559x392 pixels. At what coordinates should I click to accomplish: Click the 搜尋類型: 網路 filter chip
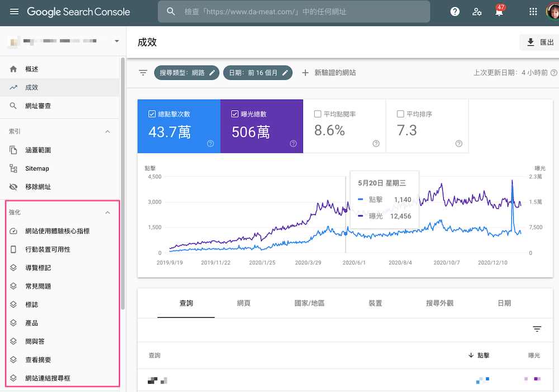coord(187,73)
